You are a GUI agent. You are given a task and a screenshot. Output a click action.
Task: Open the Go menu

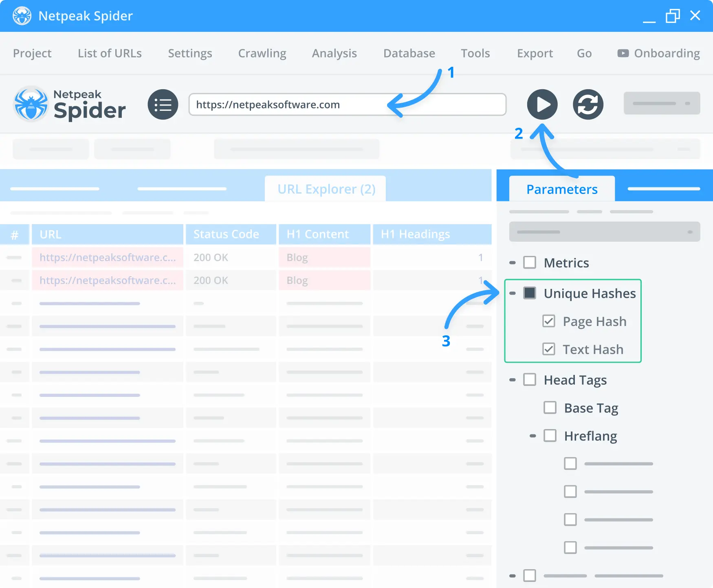click(x=584, y=53)
